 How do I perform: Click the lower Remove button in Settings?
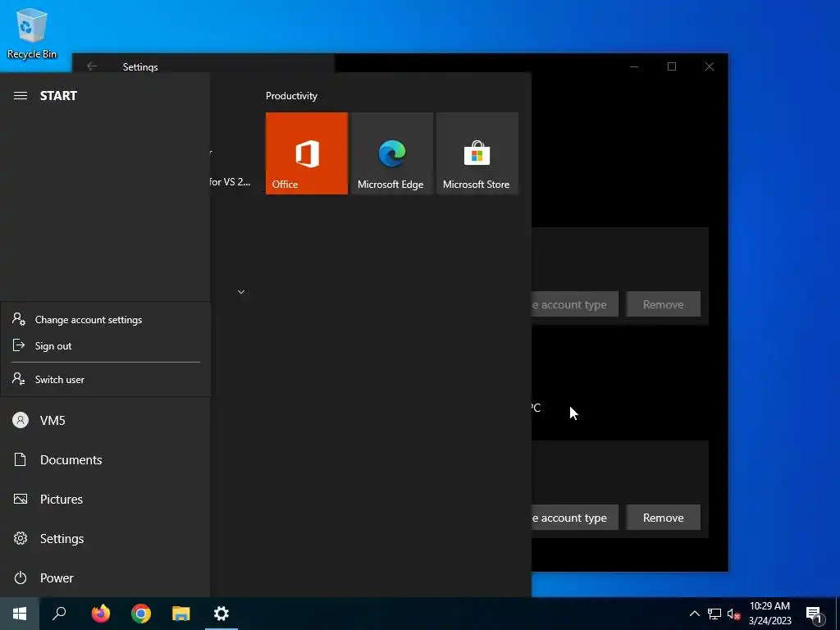pyautogui.click(x=663, y=518)
